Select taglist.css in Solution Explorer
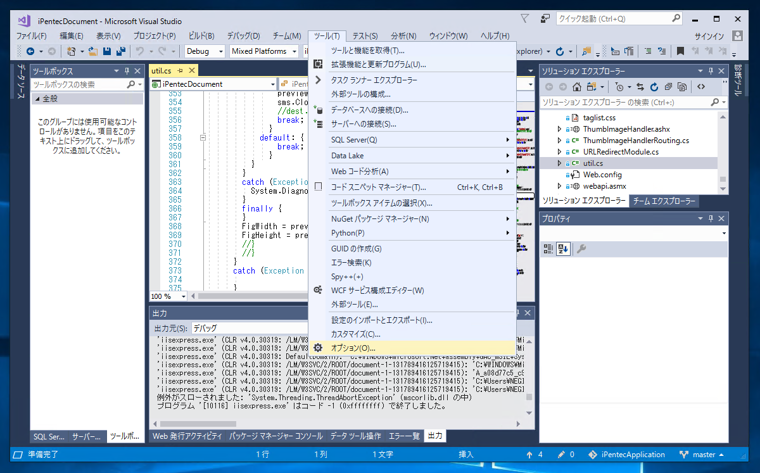Screen dimensions: 760x473 coord(599,117)
